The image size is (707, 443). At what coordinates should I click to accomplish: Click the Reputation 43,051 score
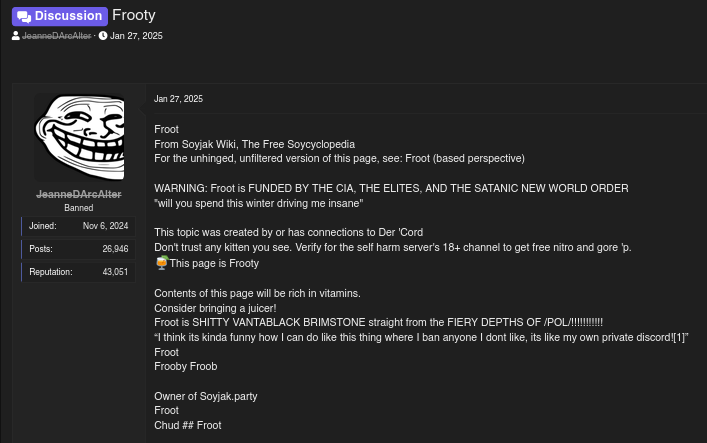coord(115,272)
